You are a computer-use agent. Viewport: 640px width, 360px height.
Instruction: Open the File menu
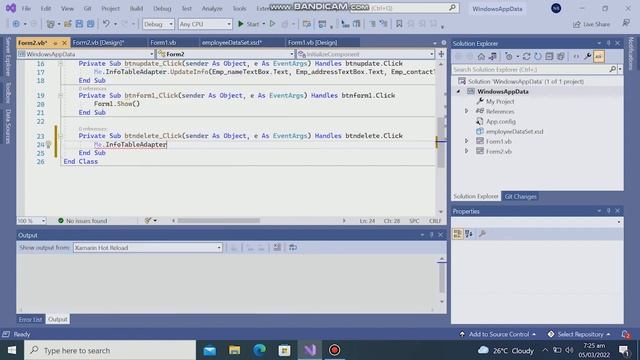click(26, 9)
